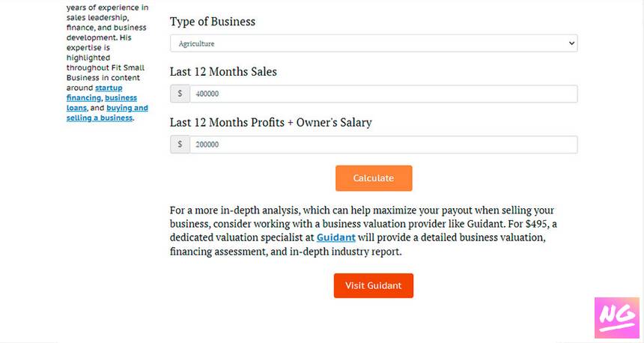The height and width of the screenshot is (343, 644).
Task: Click the Type of Business heading
Action: coord(213,22)
